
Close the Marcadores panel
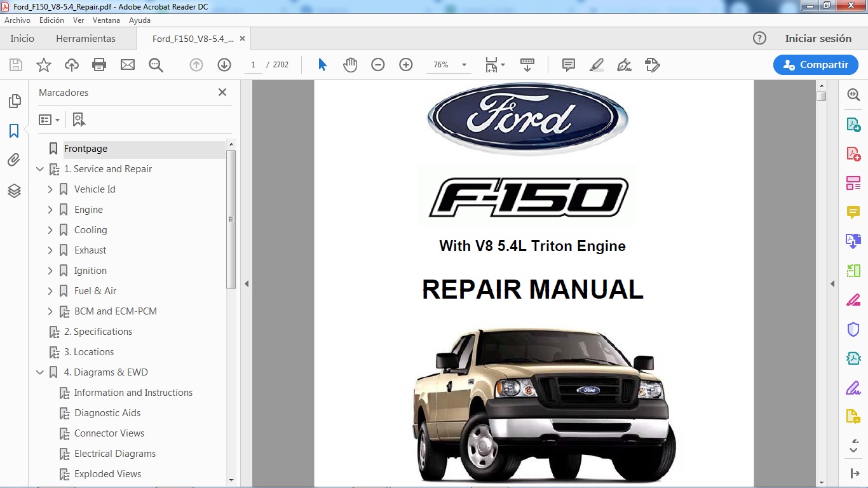coord(222,92)
